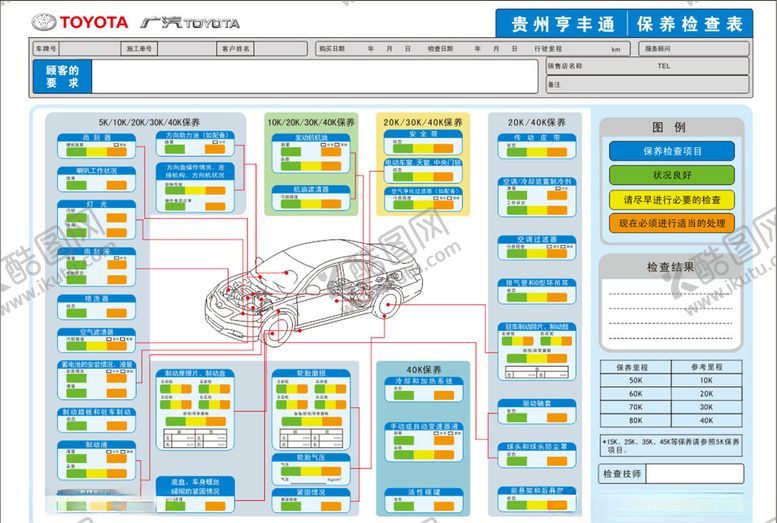
Task: Click the 客户姓名 entry field
Action: 280,49
